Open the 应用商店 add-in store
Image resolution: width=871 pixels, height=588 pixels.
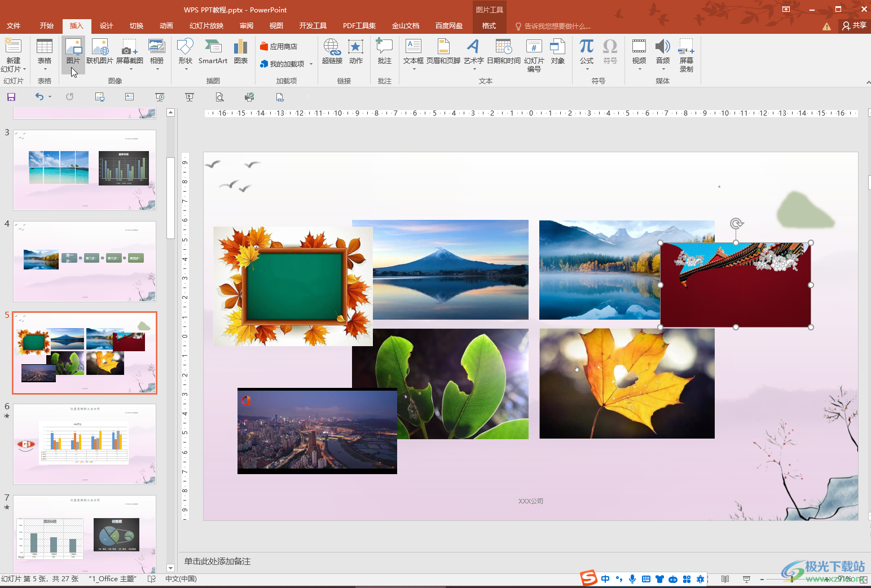coord(279,46)
